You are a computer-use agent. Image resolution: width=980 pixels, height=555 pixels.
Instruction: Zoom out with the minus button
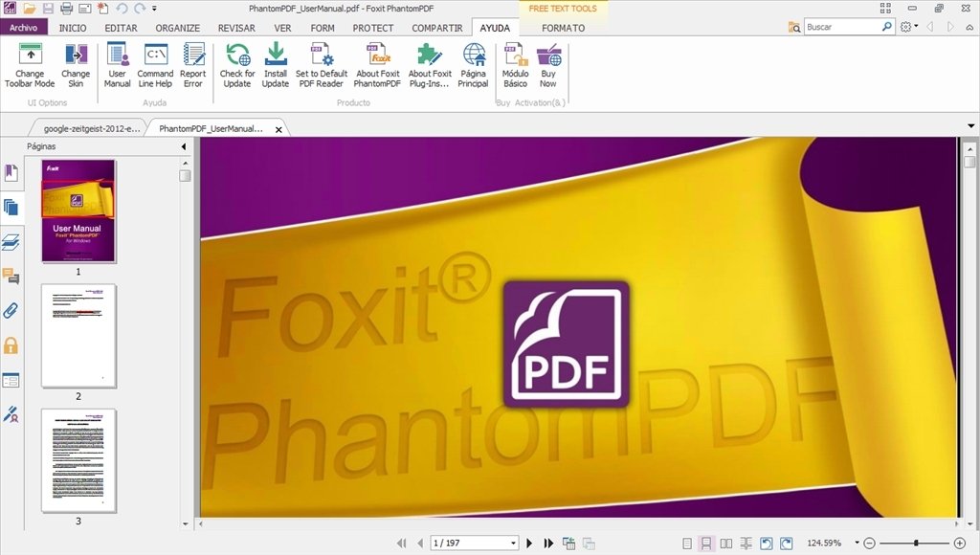click(x=869, y=544)
